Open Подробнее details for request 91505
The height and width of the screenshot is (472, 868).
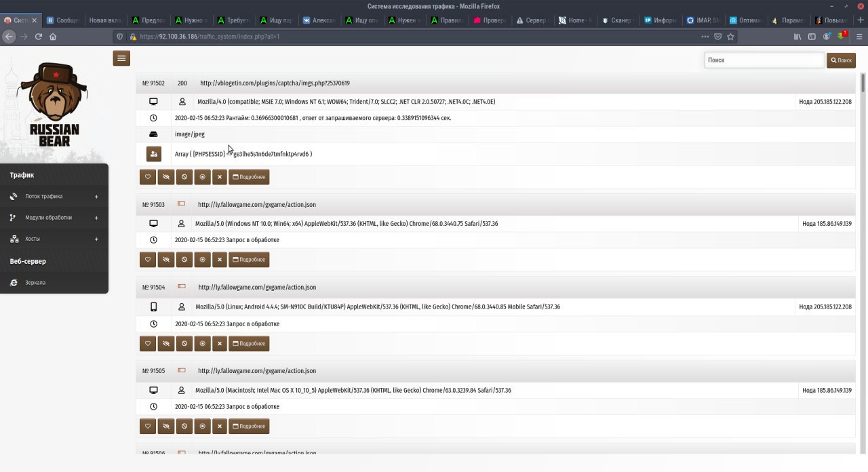coord(249,427)
